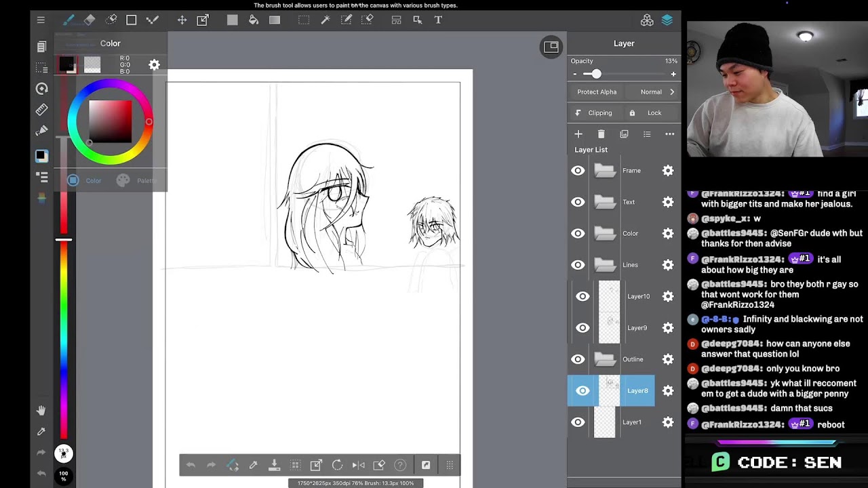Viewport: 868px width, 488px height.
Task: Select the selection pen tool
Action: coord(347,20)
